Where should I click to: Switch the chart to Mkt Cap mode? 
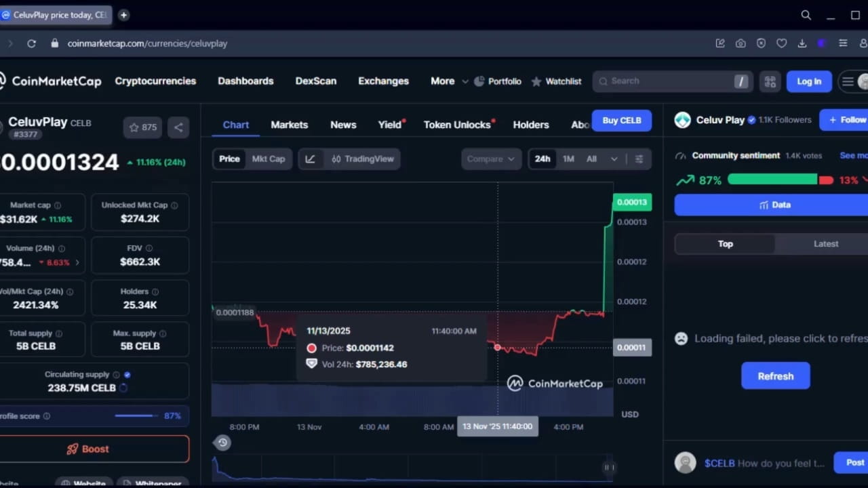(269, 159)
